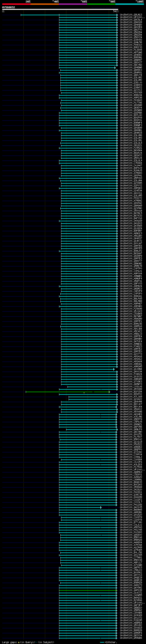This screenshot has height=644, width=146.
Task: Click the hit label UniRef100_P93769
Action: click(131, 93)
